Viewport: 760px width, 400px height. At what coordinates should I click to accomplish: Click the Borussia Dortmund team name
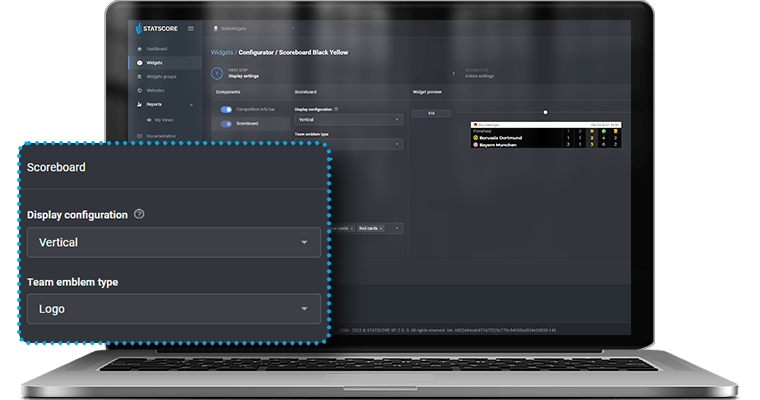[x=501, y=138]
